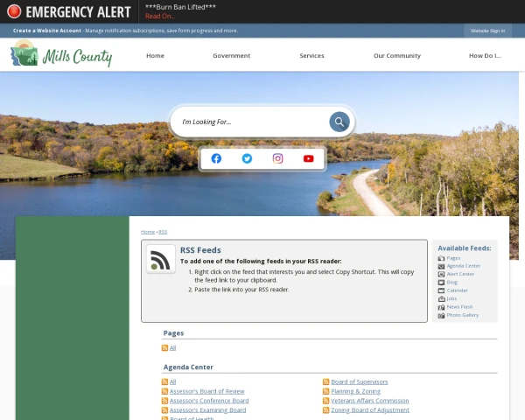Click the Website Sign In button

click(x=487, y=31)
